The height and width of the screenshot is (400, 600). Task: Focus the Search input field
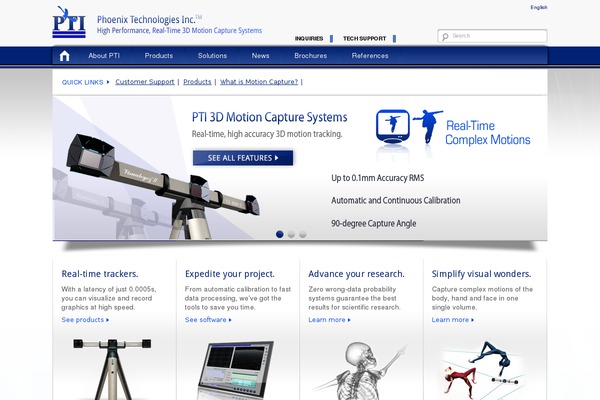[492, 36]
